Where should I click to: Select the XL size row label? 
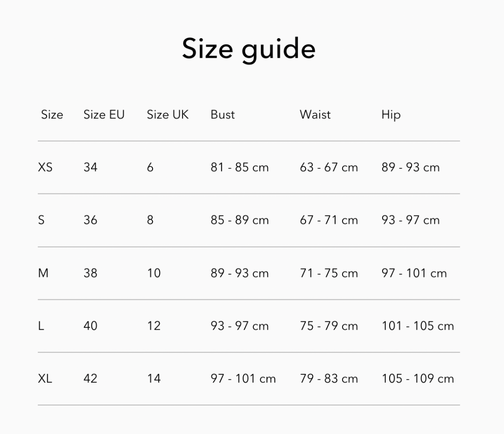(x=45, y=379)
